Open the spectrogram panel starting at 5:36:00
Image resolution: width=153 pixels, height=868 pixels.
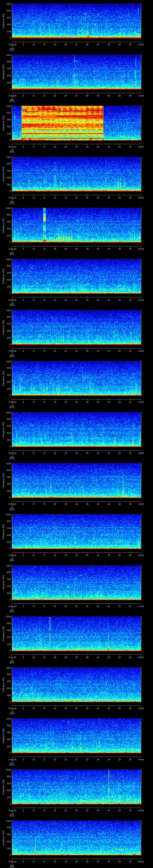click(76, 378)
